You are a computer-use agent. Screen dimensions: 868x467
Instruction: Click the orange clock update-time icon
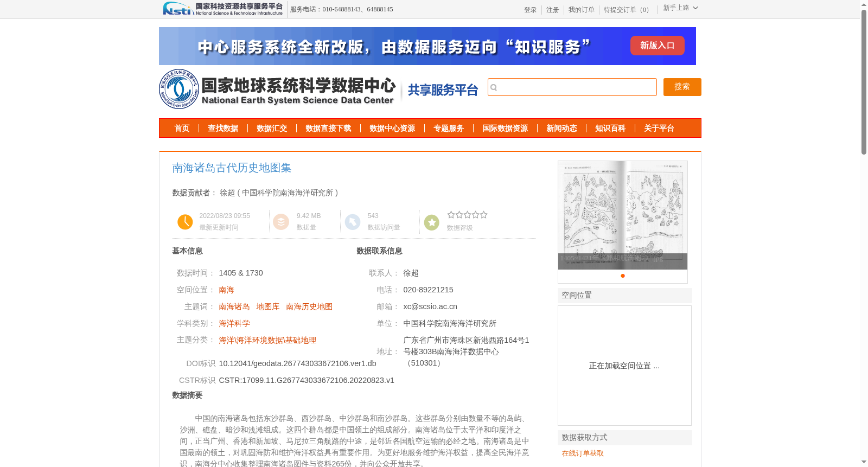(x=185, y=222)
